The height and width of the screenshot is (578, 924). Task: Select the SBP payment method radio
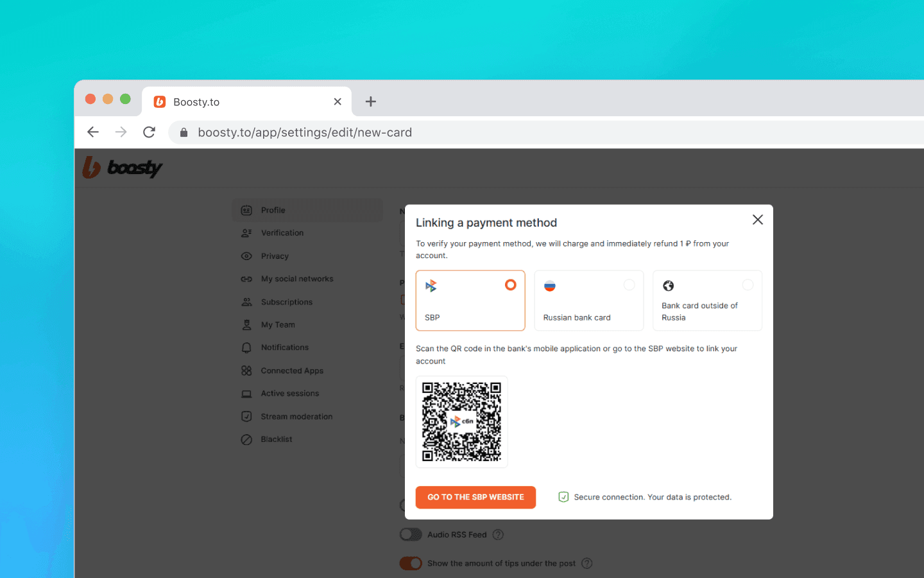[x=511, y=285]
